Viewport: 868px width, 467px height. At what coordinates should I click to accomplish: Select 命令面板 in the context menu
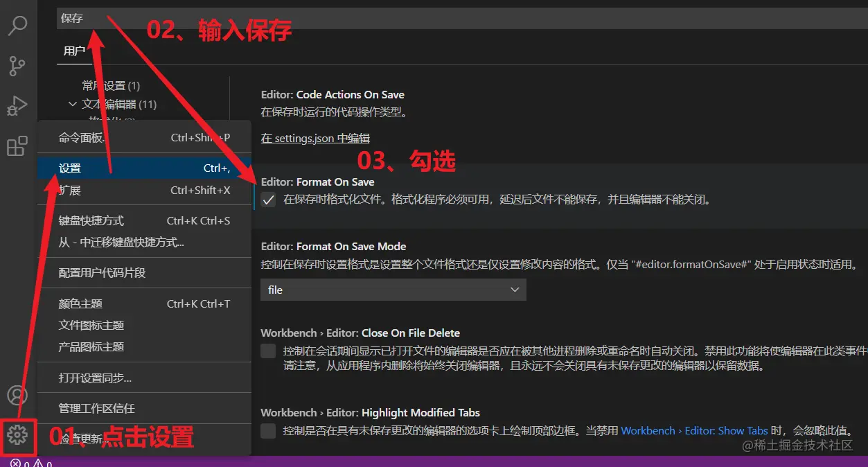[144, 138]
